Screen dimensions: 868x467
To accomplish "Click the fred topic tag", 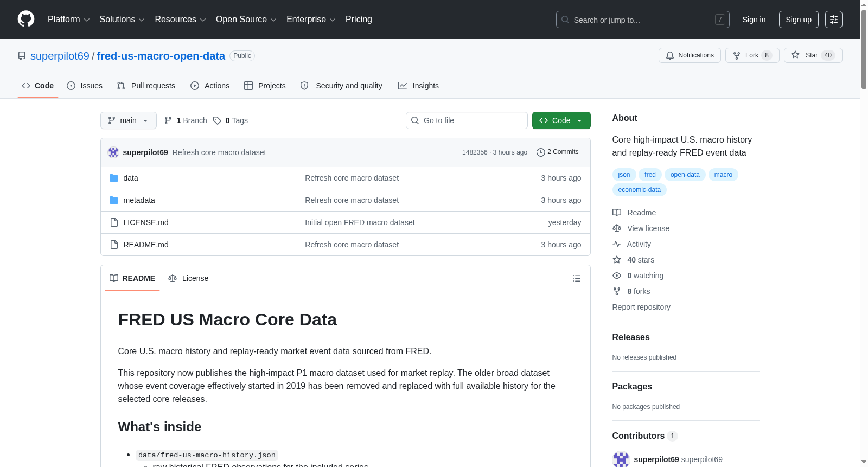I will pyautogui.click(x=650, y=175).
